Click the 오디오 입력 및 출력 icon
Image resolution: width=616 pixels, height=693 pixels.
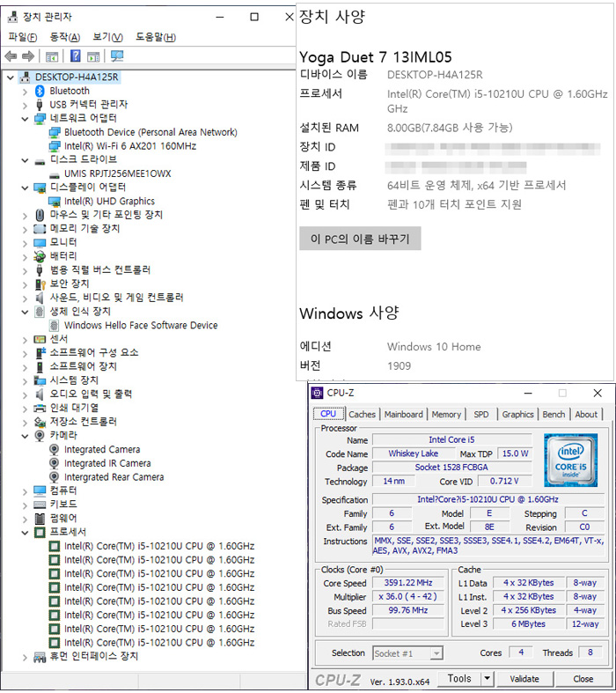click(40, 394)
